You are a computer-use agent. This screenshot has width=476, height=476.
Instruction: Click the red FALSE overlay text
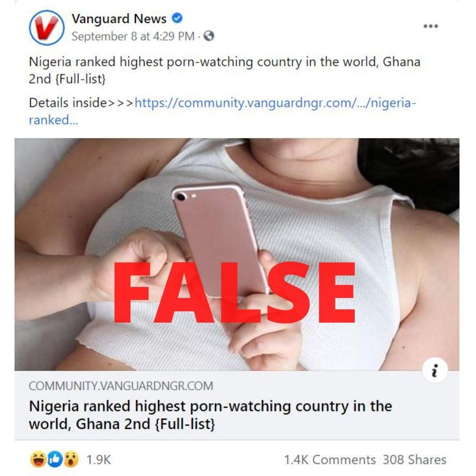coord(234,293)
